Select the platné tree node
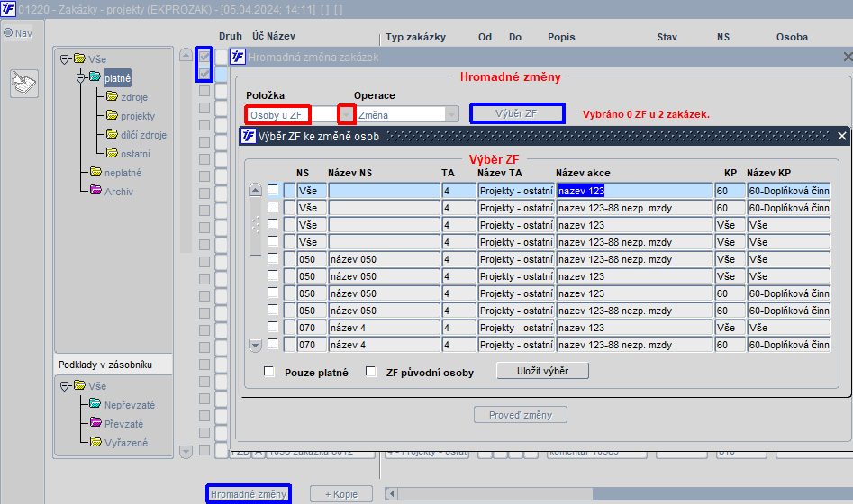Image resolution: width=853 pixels, height=504 pixels. tap(117, 78)
